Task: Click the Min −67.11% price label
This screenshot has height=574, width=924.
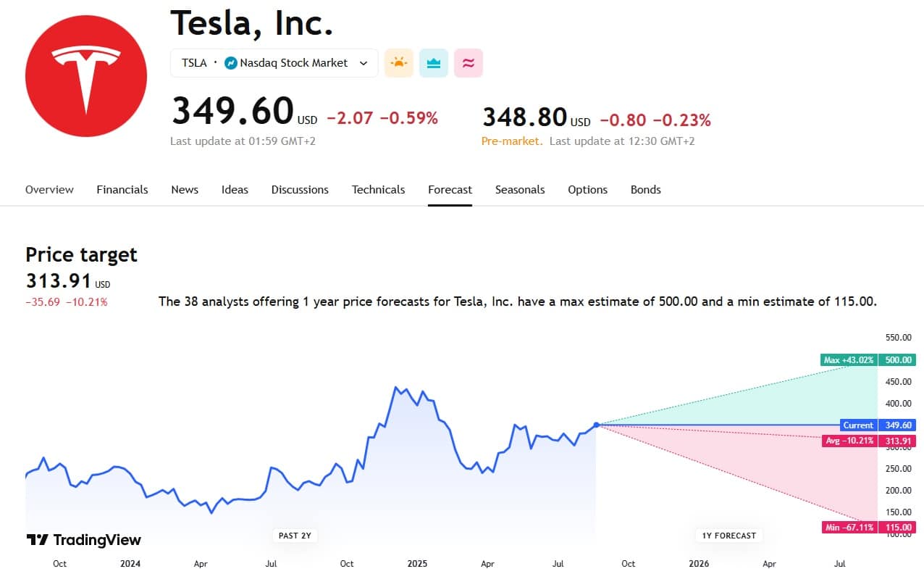Action: coord(849,528)
